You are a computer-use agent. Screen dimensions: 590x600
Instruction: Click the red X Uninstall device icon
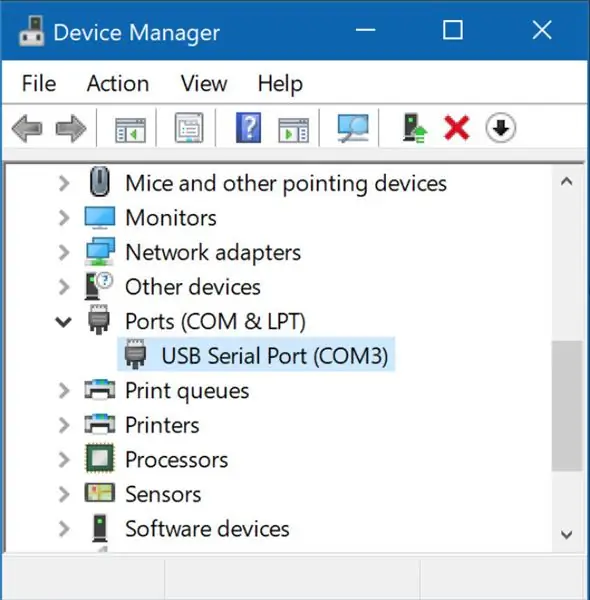pyautogui.click(x=456, y=128)
